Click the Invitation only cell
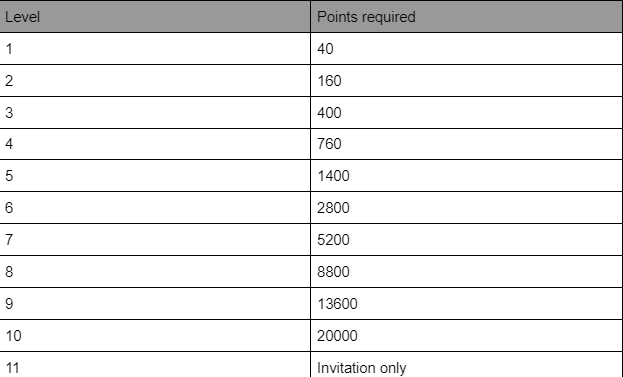This screenshot has height=377, width=623. coord(466,365)
